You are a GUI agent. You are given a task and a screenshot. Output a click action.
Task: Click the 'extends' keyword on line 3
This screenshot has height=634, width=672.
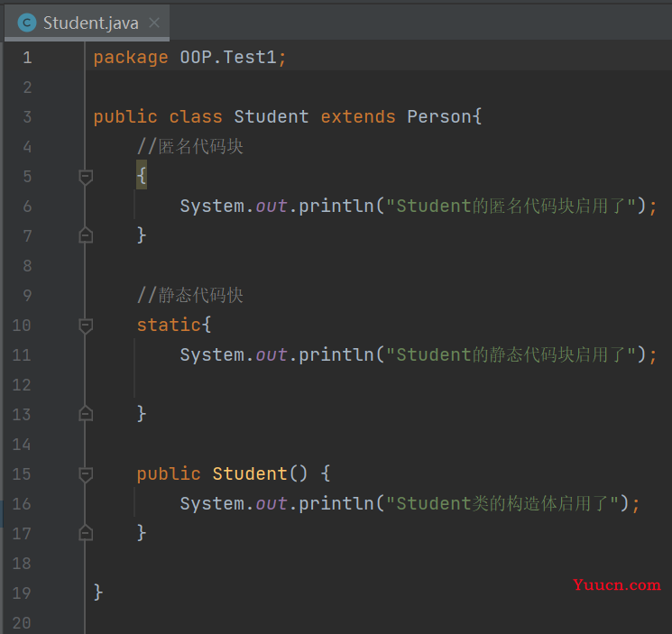coord(358,116)
